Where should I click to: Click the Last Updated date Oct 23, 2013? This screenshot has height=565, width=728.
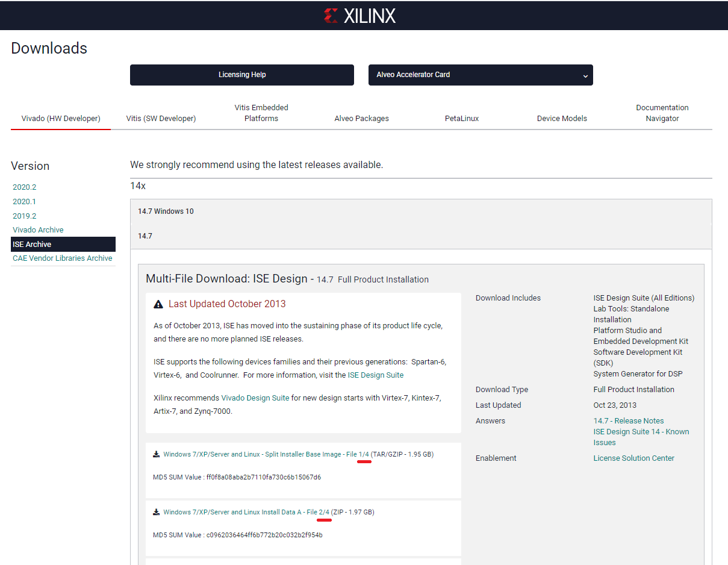click(x=615, y=405)
